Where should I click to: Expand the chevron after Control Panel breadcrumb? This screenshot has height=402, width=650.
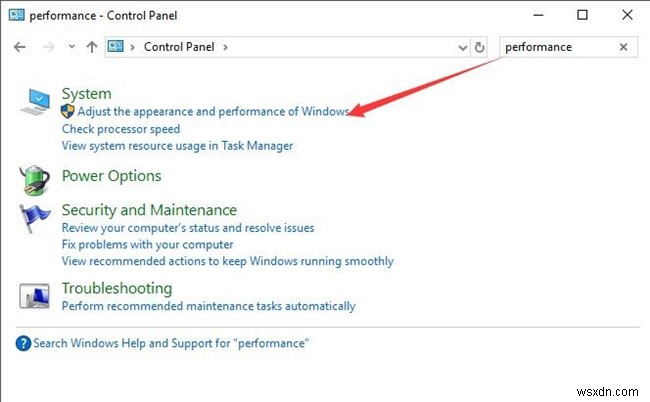[226, 47]
